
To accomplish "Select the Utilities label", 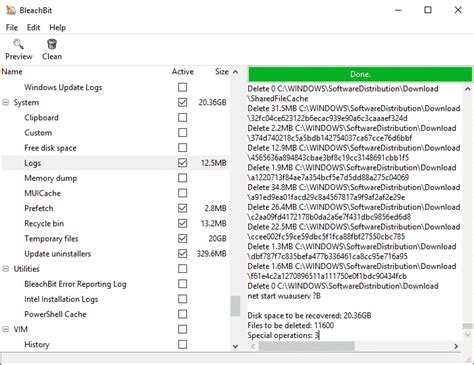I will 26,269.
